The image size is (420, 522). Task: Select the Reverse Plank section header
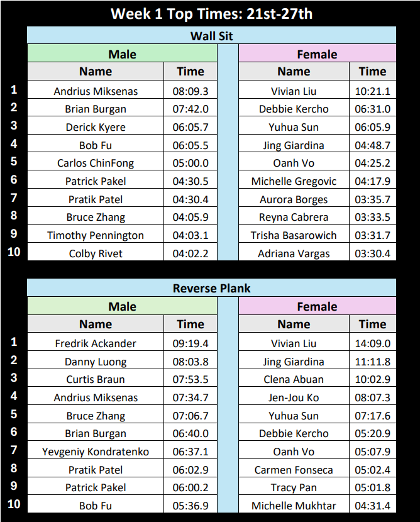[212, 288]
